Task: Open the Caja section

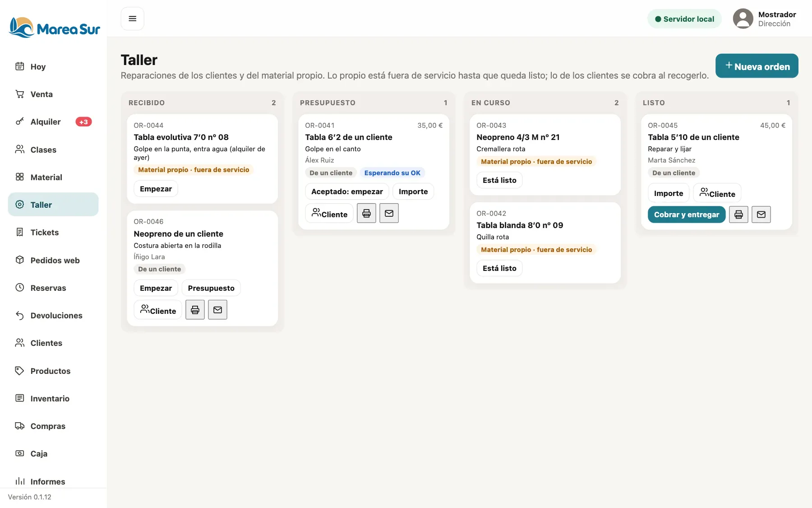Action: pyautogui.click(x=53, y=454)
